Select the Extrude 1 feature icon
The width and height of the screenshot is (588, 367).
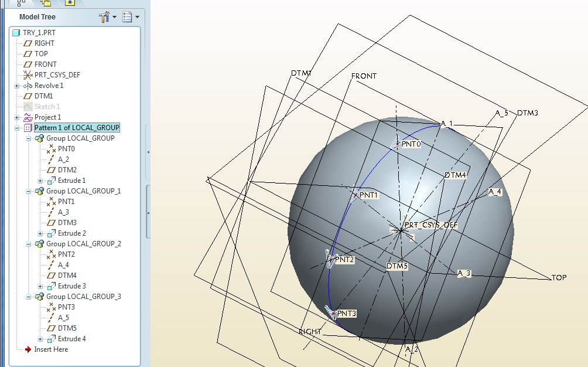click(x=51, y=181)
